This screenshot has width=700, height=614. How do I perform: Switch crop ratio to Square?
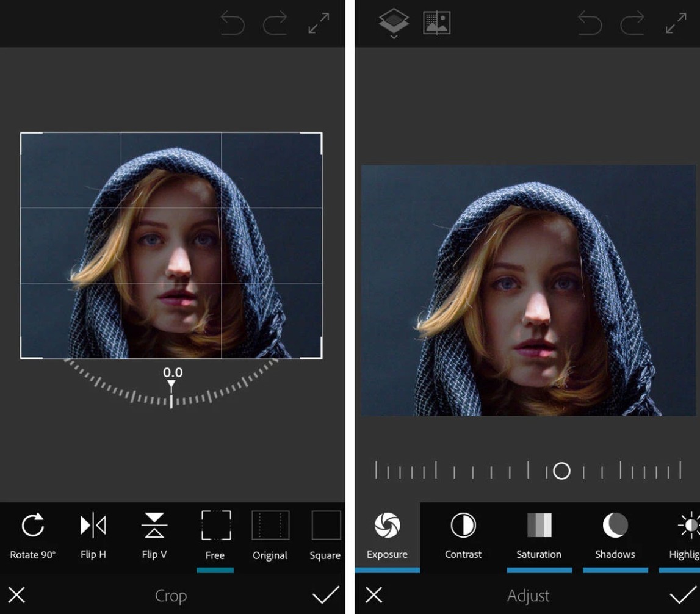tap(325, 535)
